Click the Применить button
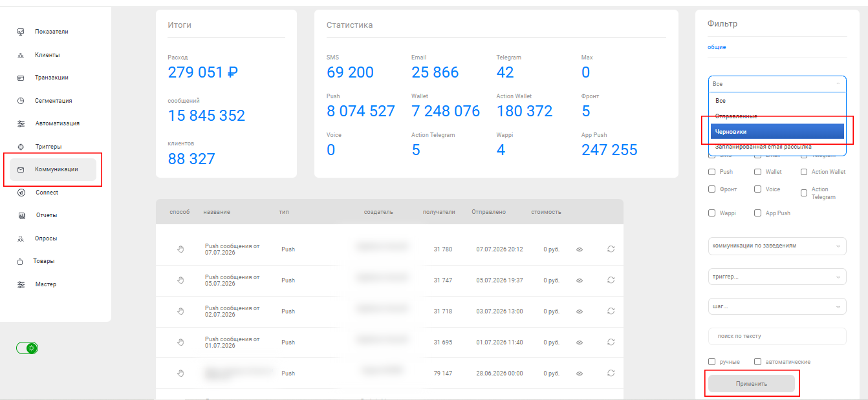The width and height of the screenshot is (868, 400). (x=752, y=383)
